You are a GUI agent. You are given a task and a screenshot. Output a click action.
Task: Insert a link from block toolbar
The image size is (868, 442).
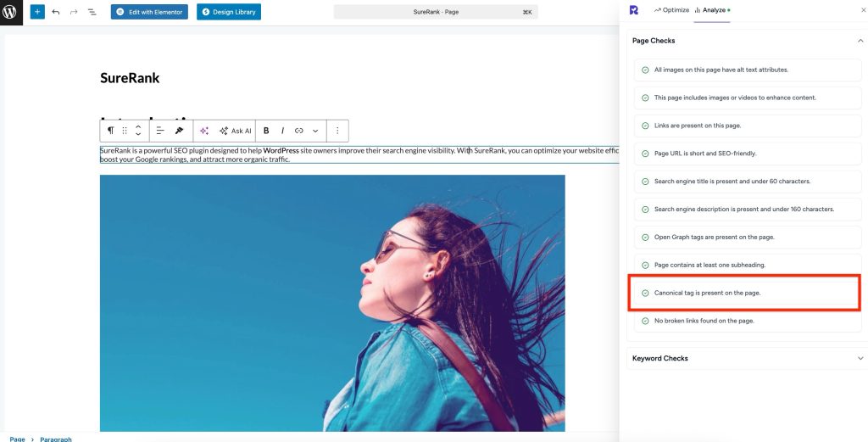click(x=298, y=131)
